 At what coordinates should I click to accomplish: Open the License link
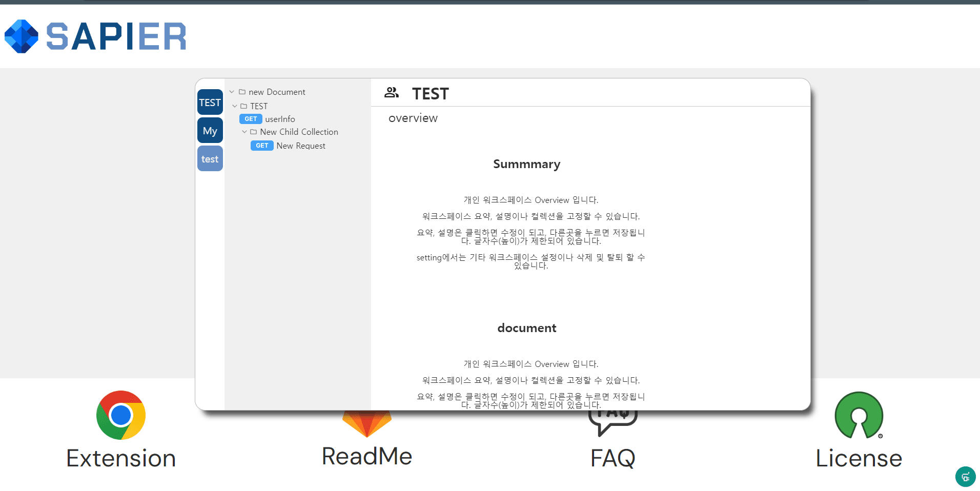(x=859, y=458)
